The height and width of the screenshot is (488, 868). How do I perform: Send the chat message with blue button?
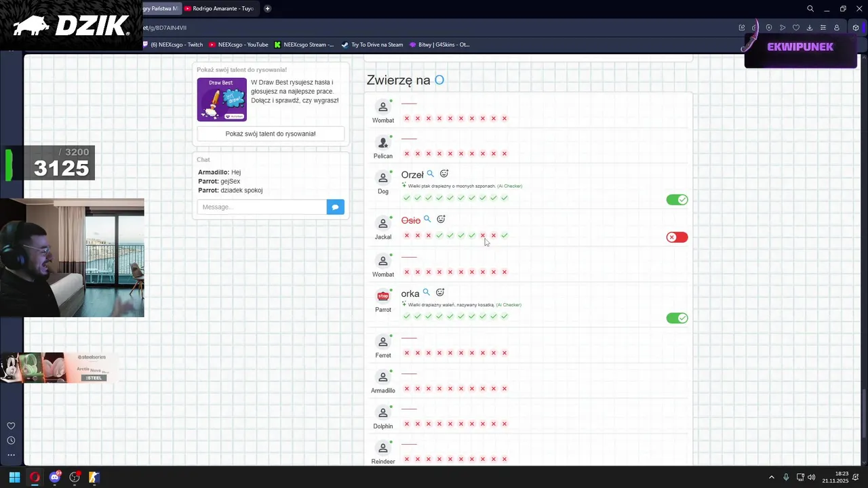click(x=336, y=207)
